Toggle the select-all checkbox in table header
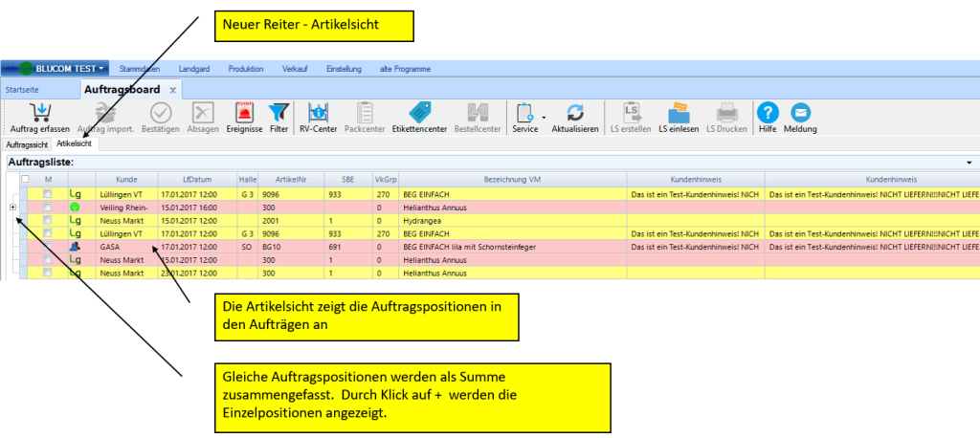980x438 pixels. tap(25, 179)
